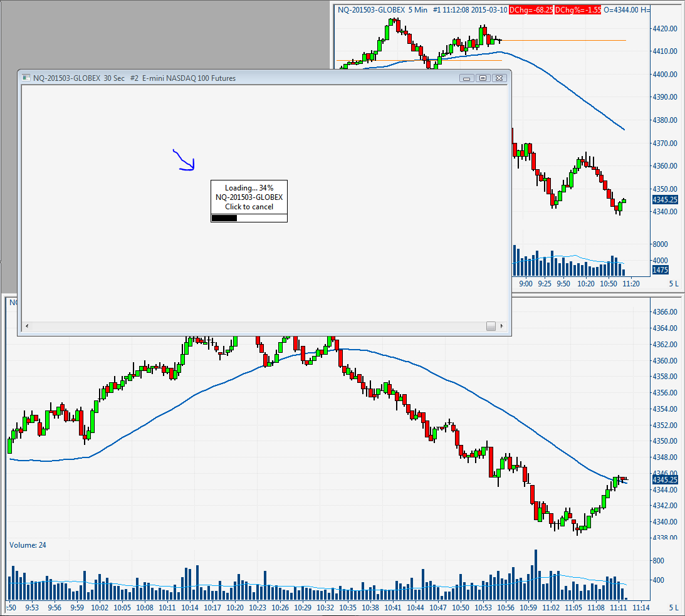
Task: Maximize the NQ 30 Sec chart window
Action: pyautogui.click(x=483, y=78)
